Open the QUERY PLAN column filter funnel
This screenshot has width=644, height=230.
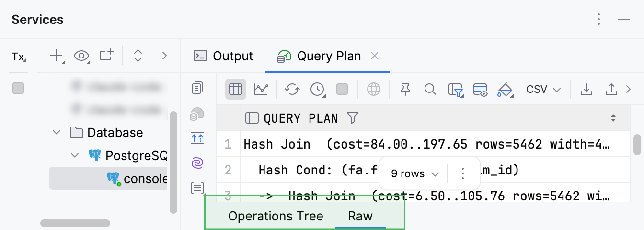(352, 118)
